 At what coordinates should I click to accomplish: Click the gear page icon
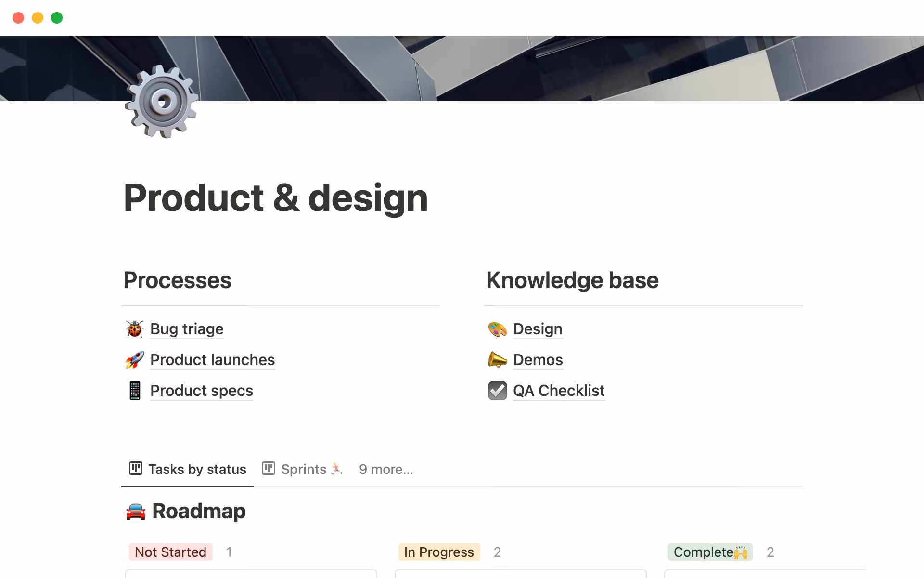click(x=162, y=102)
